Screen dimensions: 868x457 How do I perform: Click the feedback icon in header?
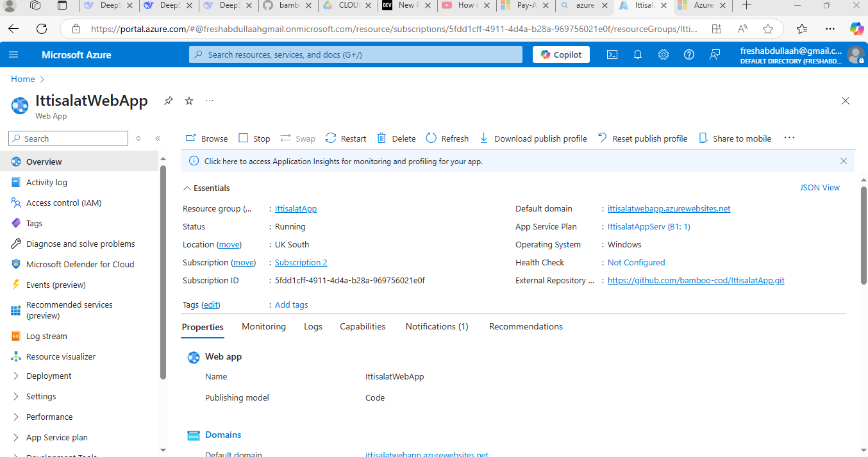[715, 54]
